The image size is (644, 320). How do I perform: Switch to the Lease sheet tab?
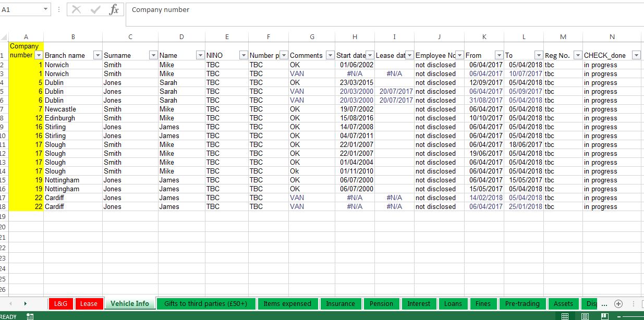coord(88,303)
